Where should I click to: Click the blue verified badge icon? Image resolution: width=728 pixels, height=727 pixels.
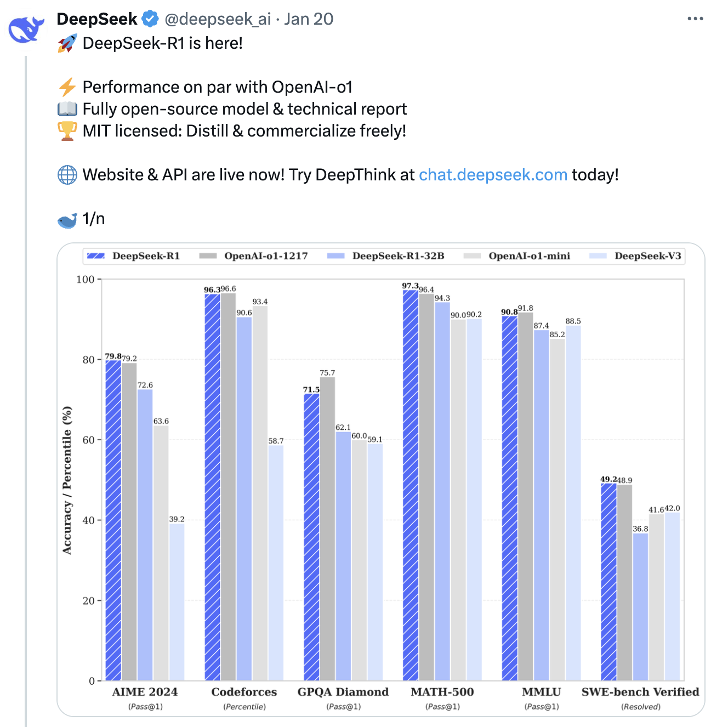pyautogui.click(x=150, y=19)
